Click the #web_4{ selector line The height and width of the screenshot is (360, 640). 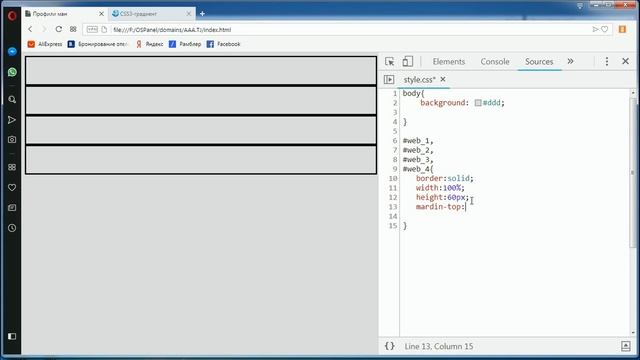[418, 169]
